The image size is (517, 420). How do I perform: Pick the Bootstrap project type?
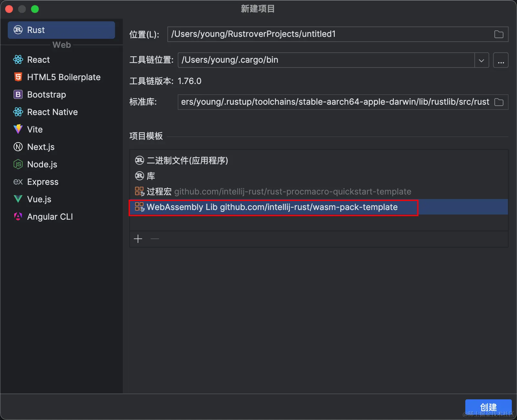point(61,95)
